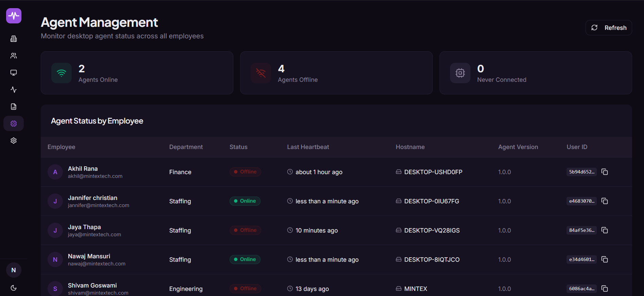
Task: Click Jannifer christian's Online status badge
Action: pyautogui.click(x=245, y=201)
